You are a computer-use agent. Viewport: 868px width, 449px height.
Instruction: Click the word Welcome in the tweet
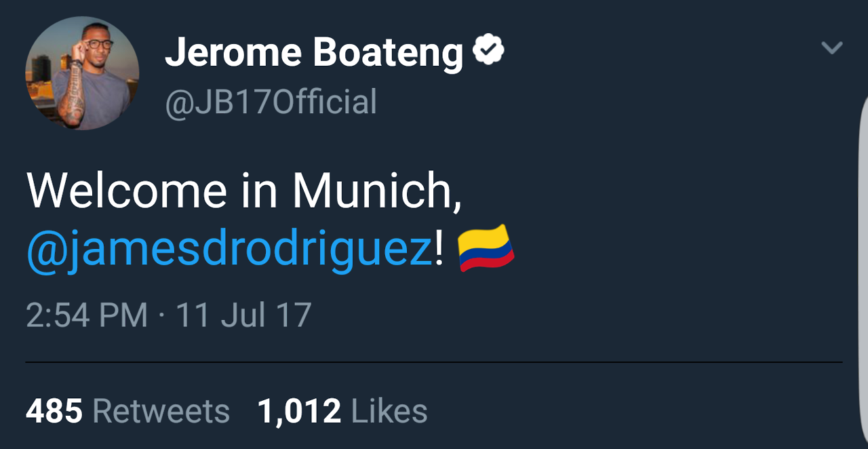(127, 191)
